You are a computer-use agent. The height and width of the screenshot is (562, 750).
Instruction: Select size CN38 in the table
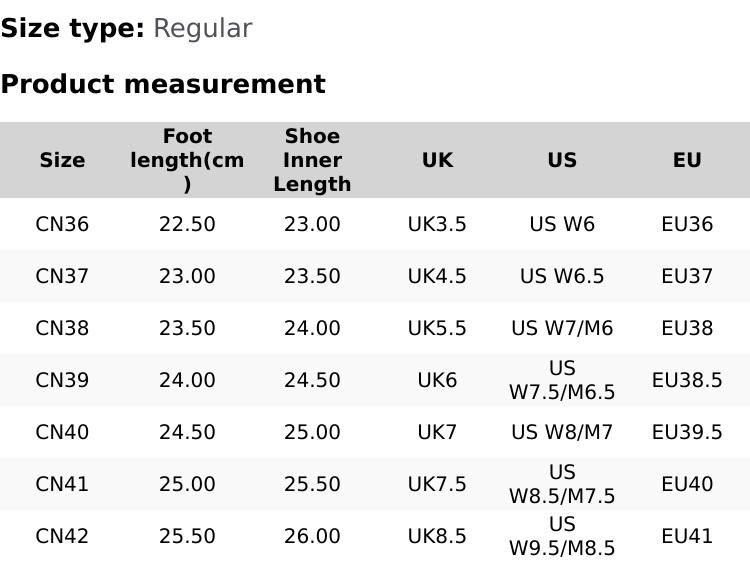(x=62, y=328)
